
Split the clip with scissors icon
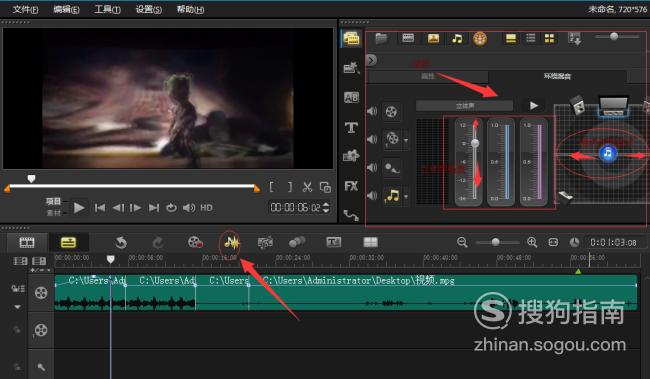tap(307, 187)
